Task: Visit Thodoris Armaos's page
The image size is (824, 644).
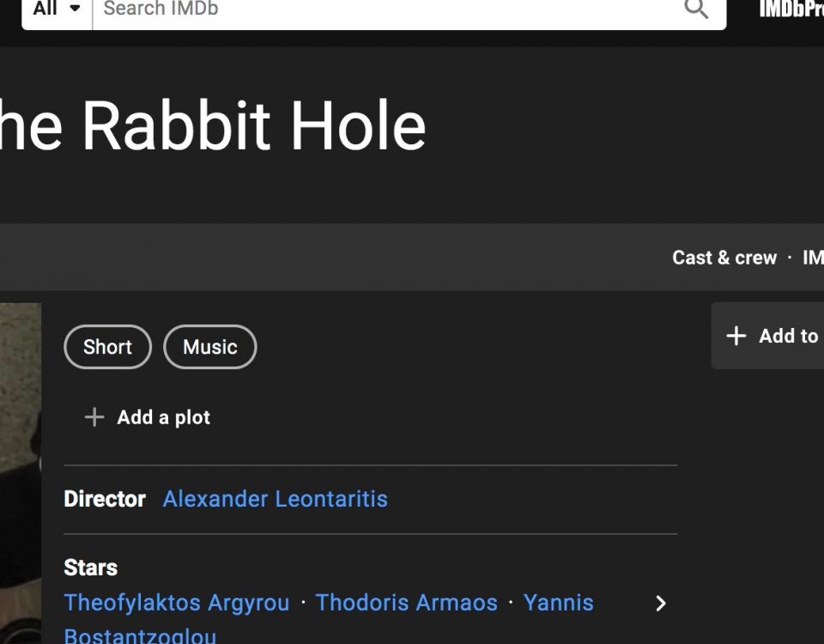Action: pos(406,603)
